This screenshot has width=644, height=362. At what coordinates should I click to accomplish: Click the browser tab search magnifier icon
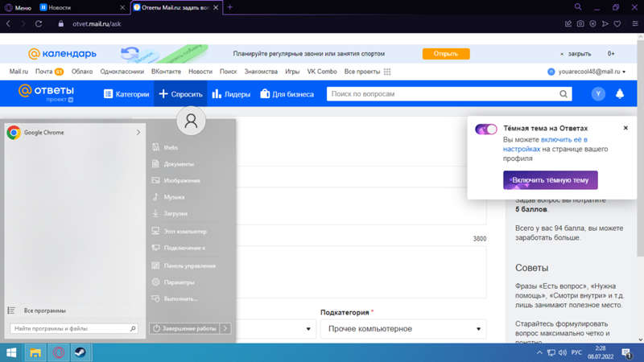[x=578, y=7]
